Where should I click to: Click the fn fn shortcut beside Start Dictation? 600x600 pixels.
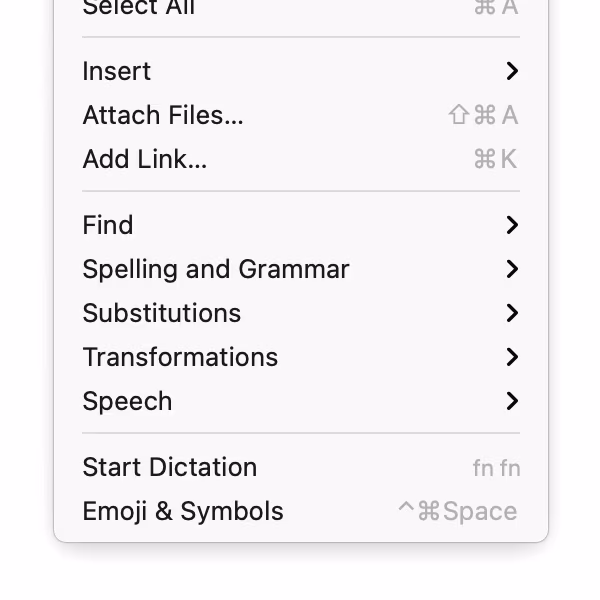(x=496, y=467)
